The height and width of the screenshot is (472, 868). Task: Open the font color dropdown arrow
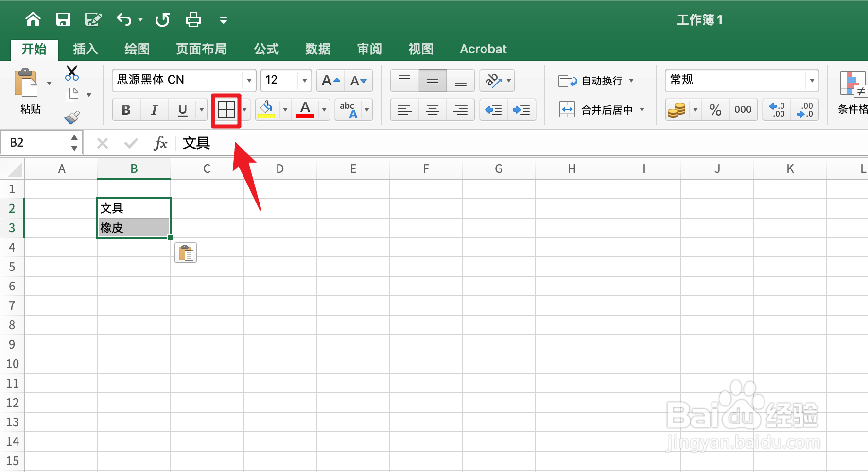coord(324,110)
